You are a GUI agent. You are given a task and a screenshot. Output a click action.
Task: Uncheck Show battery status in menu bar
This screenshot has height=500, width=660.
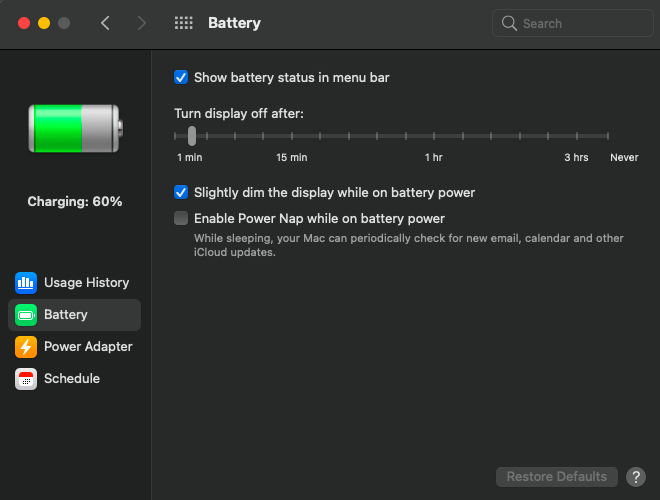coord(181,77)
